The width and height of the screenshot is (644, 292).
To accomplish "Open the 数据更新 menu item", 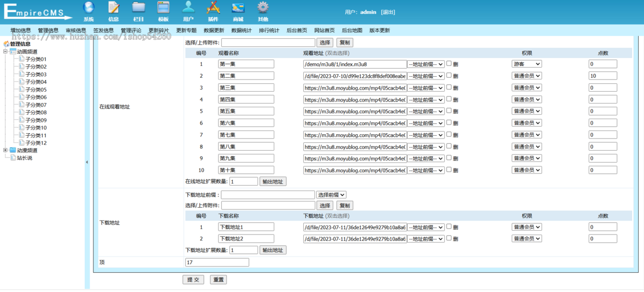I will [214, 31].
